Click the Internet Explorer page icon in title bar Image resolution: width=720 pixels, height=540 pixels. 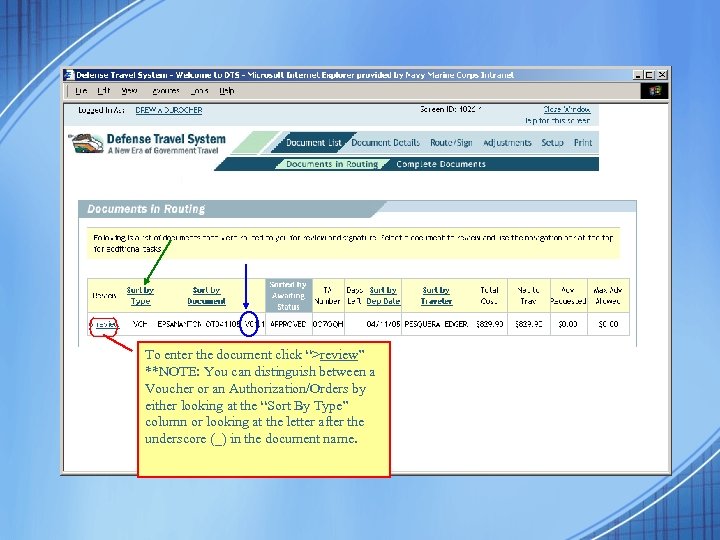click(69, 75)
